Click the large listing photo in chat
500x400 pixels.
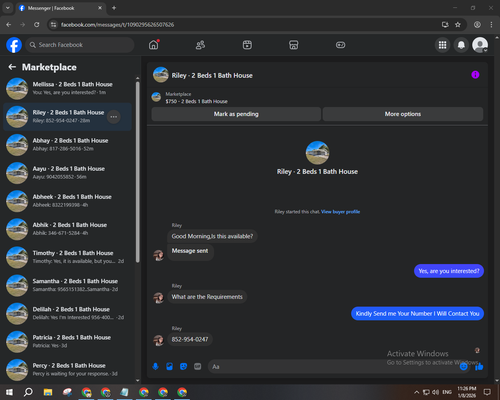click(x=317, y=153)
